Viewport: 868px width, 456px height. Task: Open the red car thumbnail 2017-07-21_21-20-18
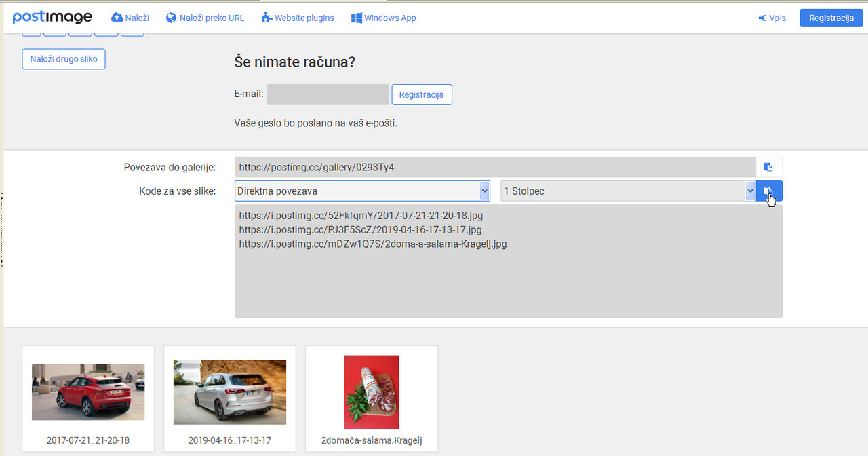pos(88,392)
